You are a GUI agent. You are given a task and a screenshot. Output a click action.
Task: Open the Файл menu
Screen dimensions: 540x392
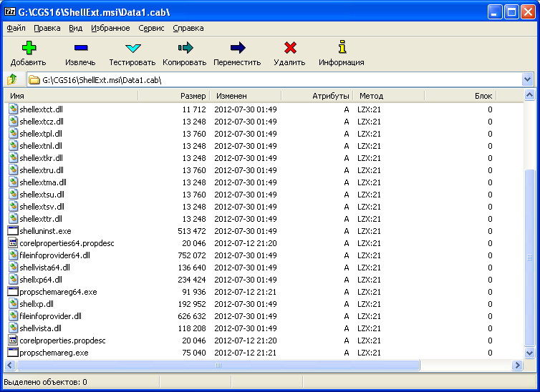tap(16, 28)
